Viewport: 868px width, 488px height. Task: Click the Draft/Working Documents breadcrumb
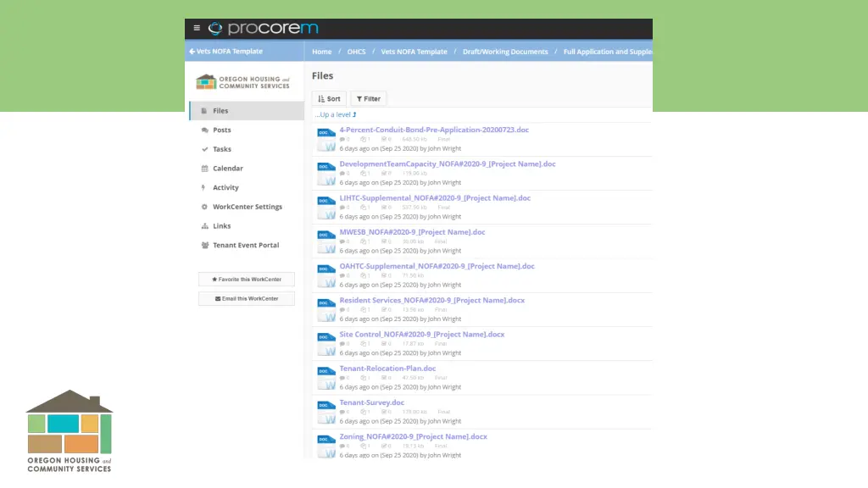(x=505, y=52)
